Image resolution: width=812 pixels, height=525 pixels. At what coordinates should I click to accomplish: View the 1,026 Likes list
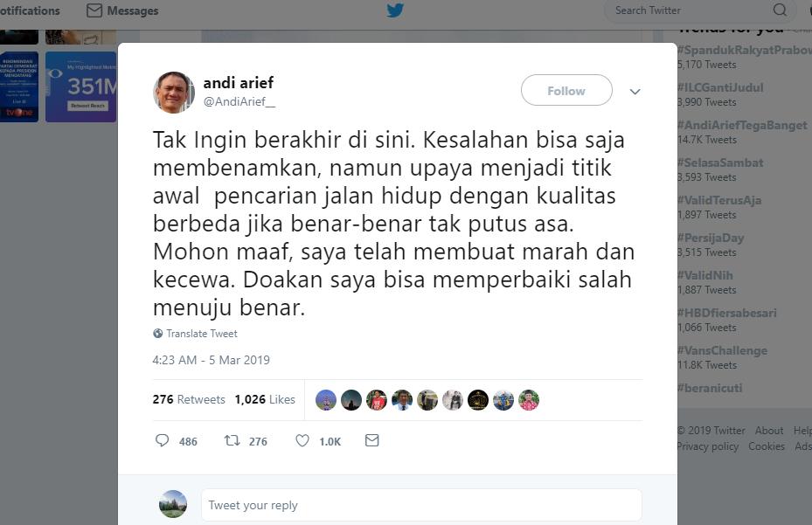tap(265, 399)
